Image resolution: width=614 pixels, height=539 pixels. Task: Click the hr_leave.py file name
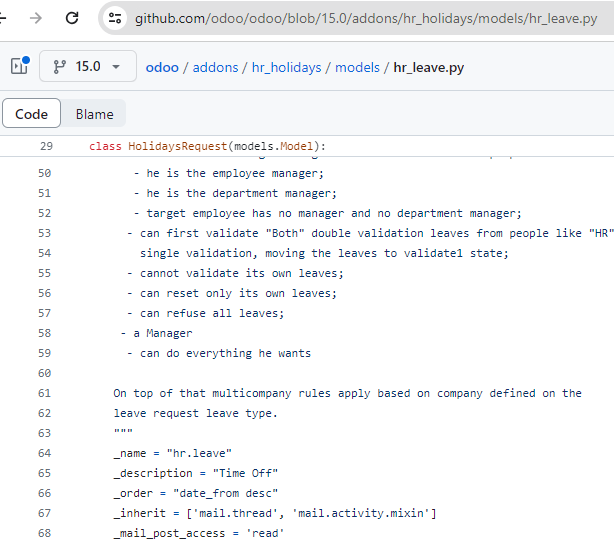click(428, 67)
